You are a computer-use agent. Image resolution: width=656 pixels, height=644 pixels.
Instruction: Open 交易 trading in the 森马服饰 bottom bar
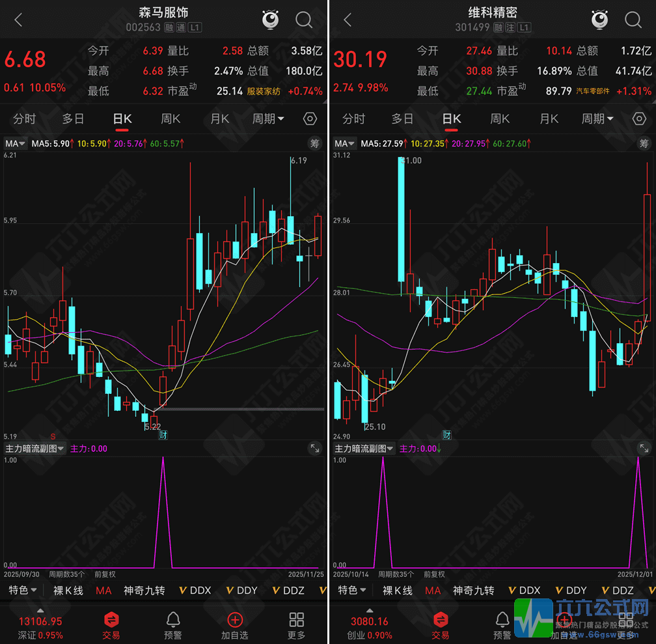point(111,626)
